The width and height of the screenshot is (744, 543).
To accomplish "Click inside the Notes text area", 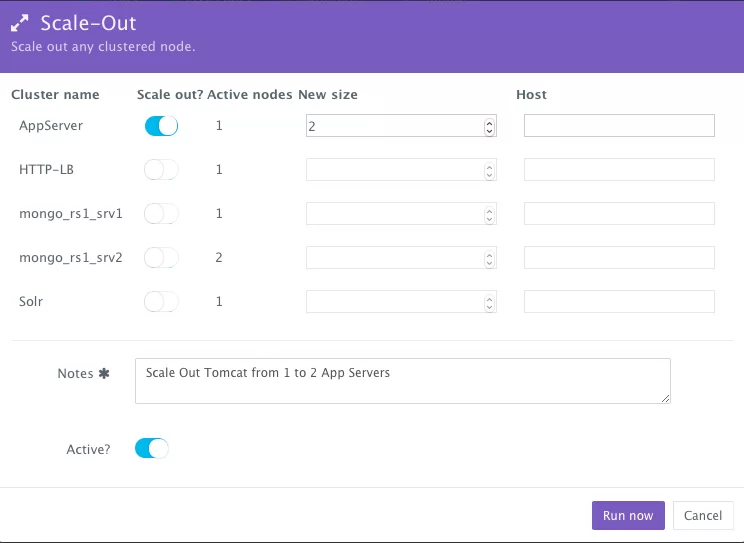I will [x=403, y=381].
